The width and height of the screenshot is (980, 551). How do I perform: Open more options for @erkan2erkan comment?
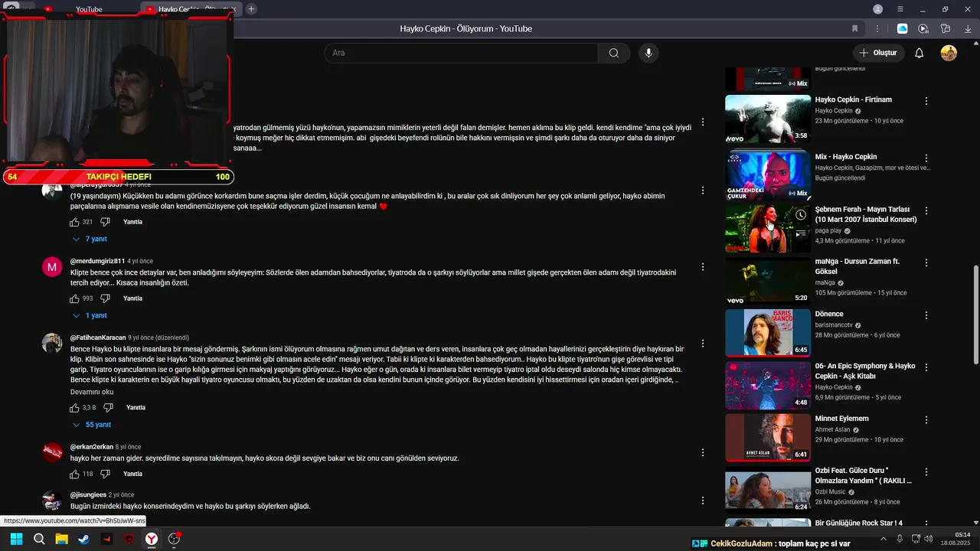[703, 452]
